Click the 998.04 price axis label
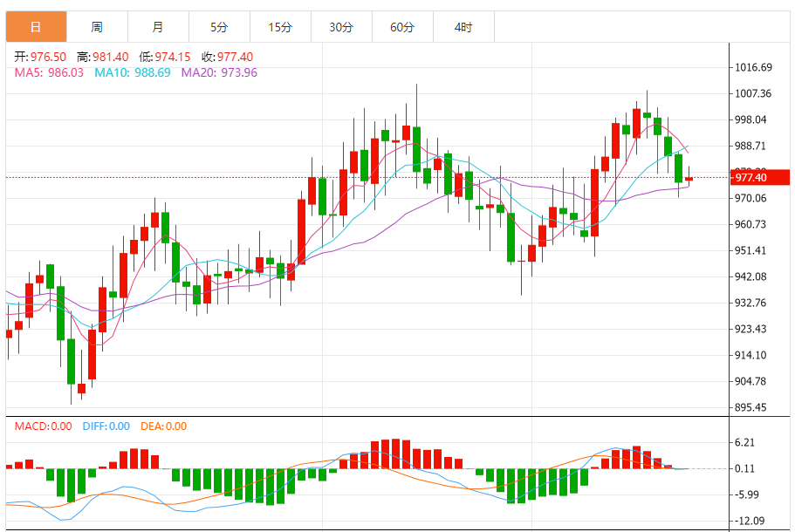 coord(750,119)
